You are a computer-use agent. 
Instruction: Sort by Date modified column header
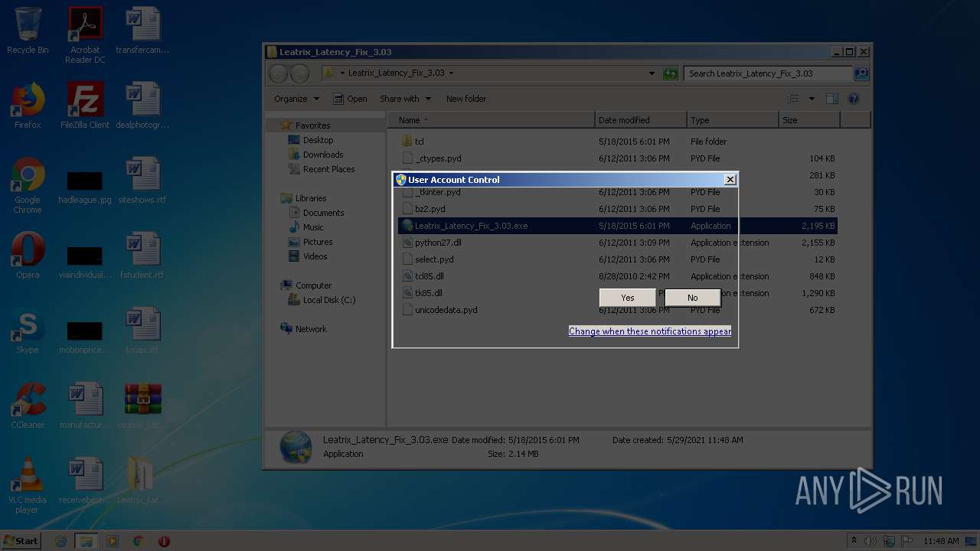click(x=641, y=120)
